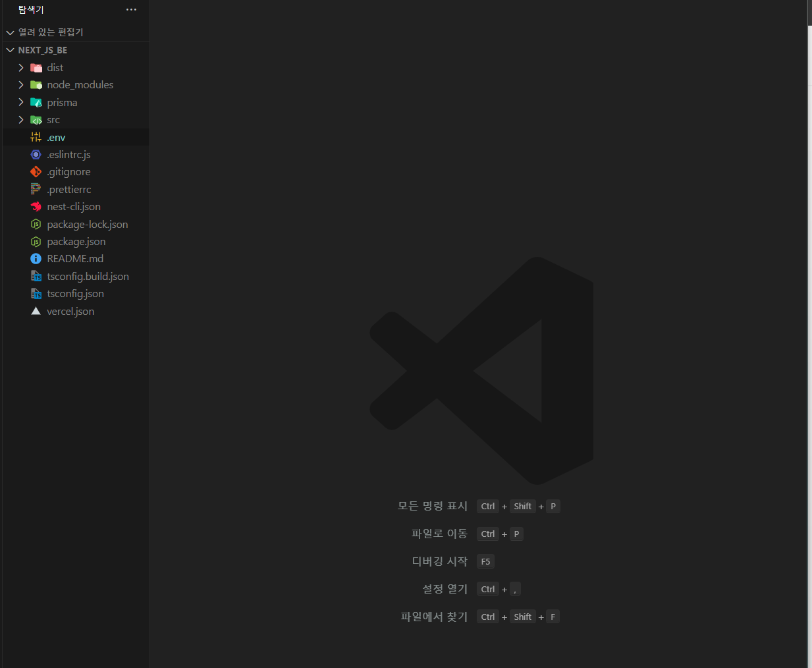This screenshot has height=668, width=812.
Task: Open the .env file
Action: click(x=76, y=137)
